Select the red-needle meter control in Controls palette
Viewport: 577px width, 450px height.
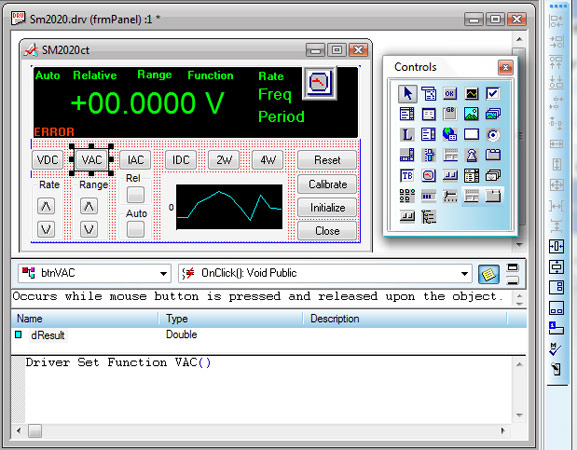pyautogui.click(x=428, y=176)
